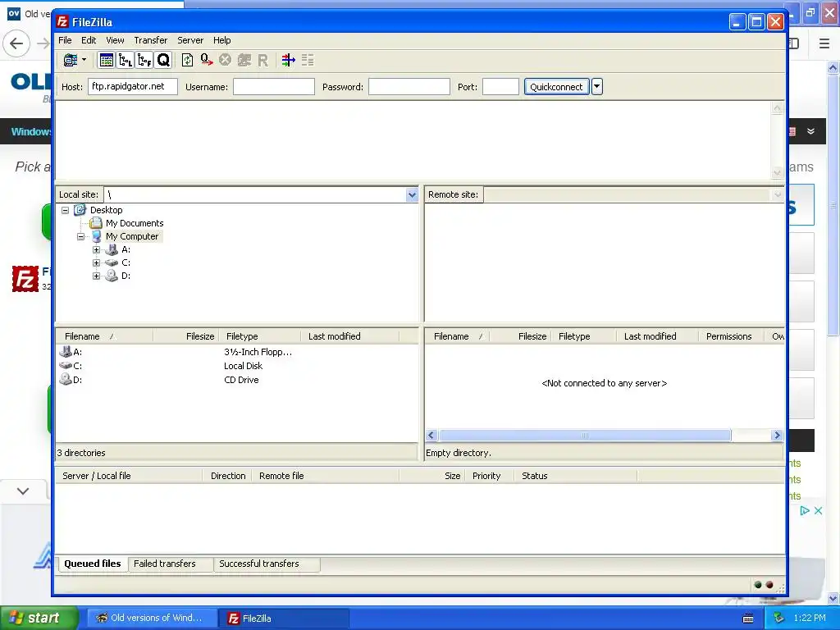Open the directory comparison/filter icon
Viewport: 840px width, 630px height.
[288, 60]
